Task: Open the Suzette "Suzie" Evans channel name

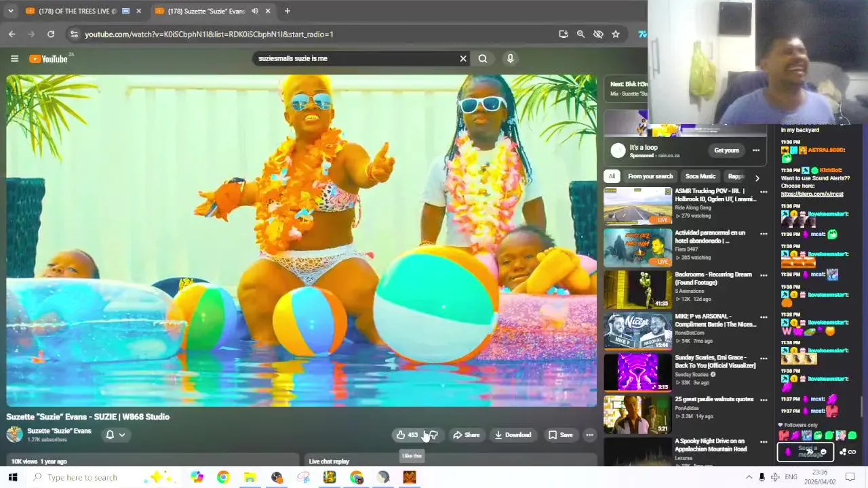Action: tap(59, 431)
